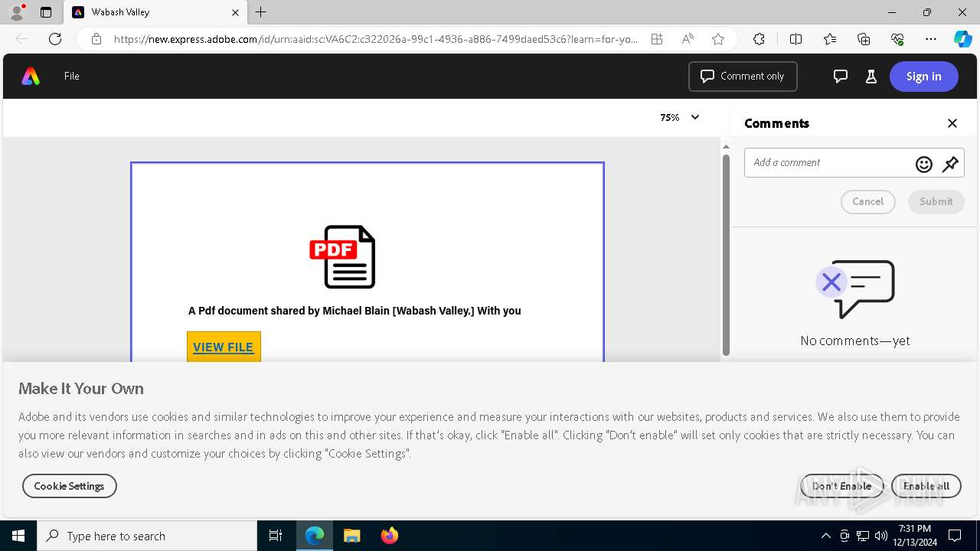Close the Wabash Valley tab
This screenshot has width=980, height=551.
(235, 12)
